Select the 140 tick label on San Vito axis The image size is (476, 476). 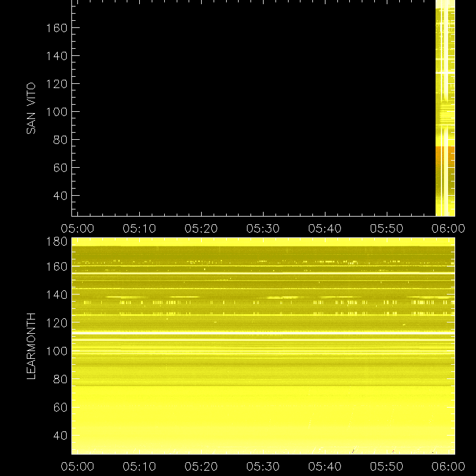pos(57,56)
